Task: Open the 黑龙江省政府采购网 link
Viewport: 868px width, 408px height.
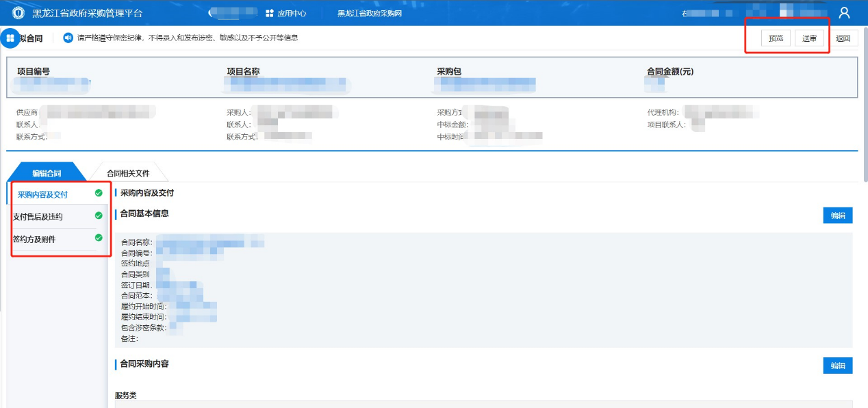Action: coord(370,14)
